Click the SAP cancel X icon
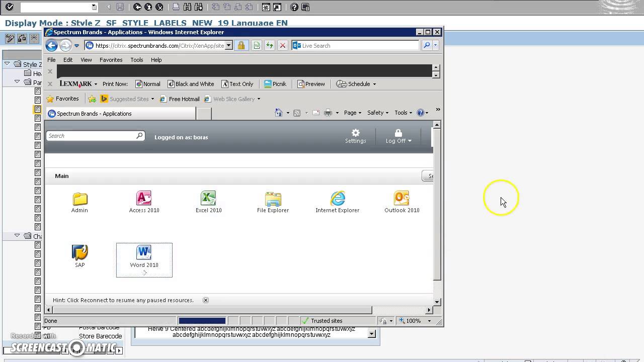 (159, 7)
